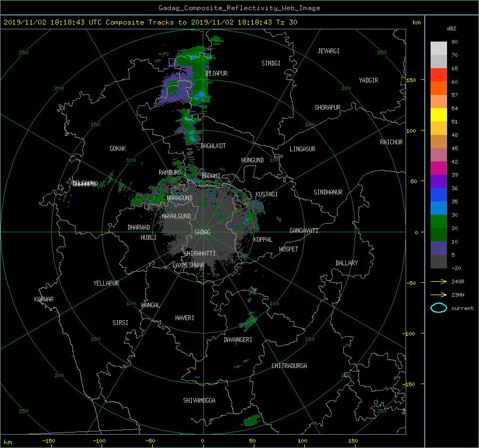Click the HUNGUND city label

252,160
